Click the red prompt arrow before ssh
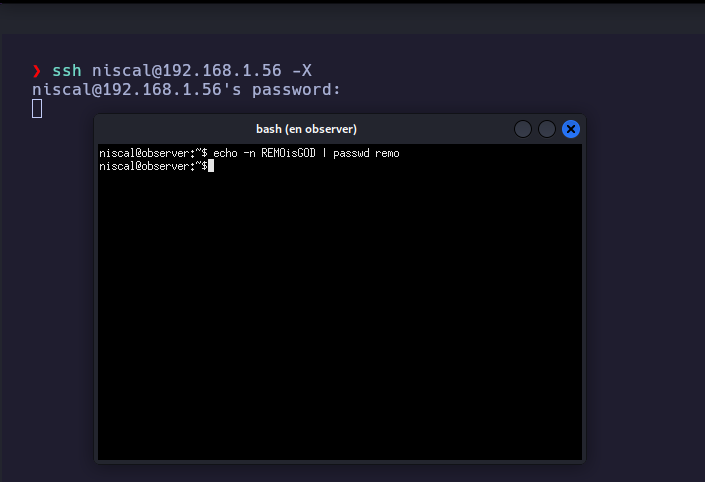The height and width of the screenshot is (482, 705). pyautogui.click(x=37, y=70)
